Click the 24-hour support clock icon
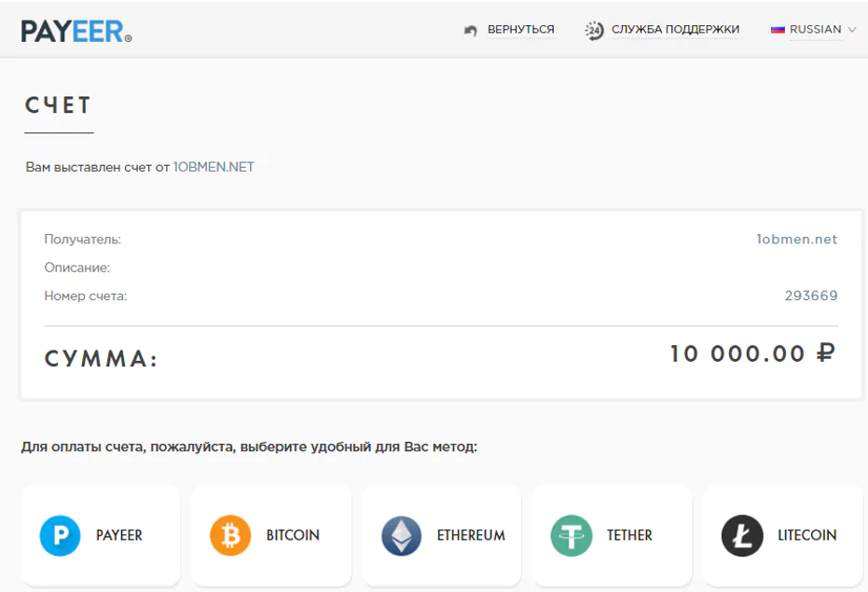 594,31
